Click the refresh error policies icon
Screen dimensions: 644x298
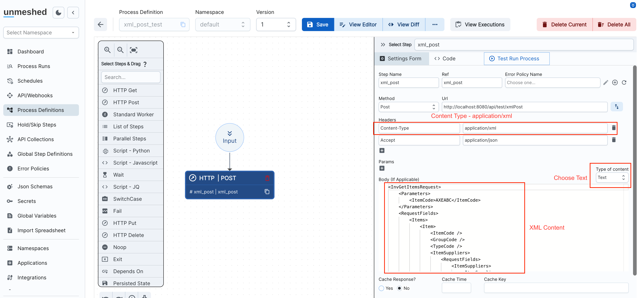coord(624,82)
